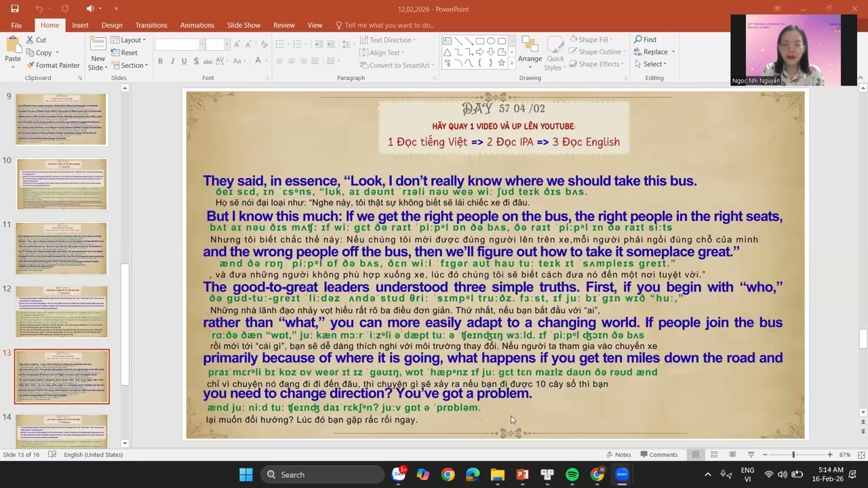Image resolution: width=868 pixels, height=488 pixels.
Task: Start slide show from status bar
Action: [x=751, y=455]
